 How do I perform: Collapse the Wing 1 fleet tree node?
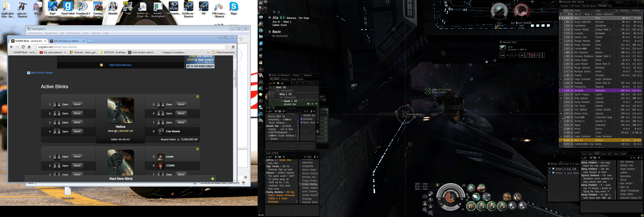click(277, 94)
